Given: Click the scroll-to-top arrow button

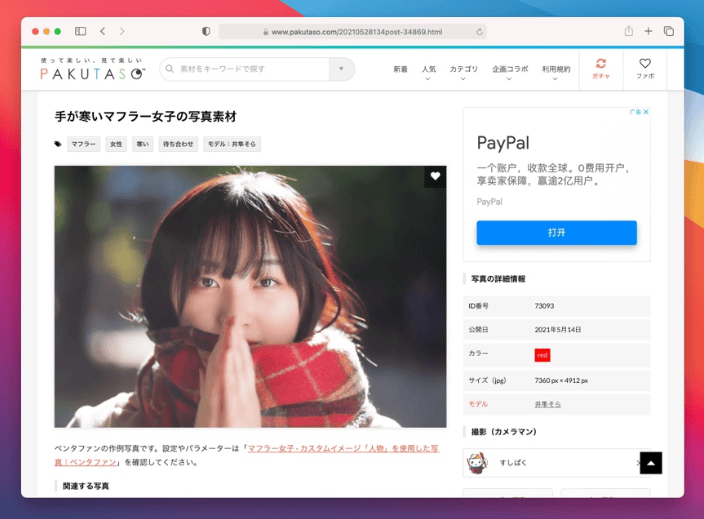Looking at the screenshot, I should 651,463.
